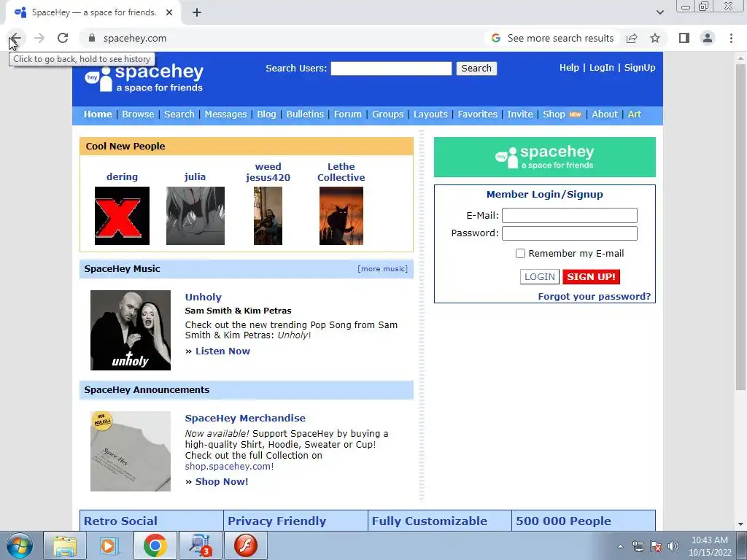Image resolution: width=747 pixels, height=560 pixels.
Task: Click the Chrome taskbar icon
Action: (x=155, y=545)
